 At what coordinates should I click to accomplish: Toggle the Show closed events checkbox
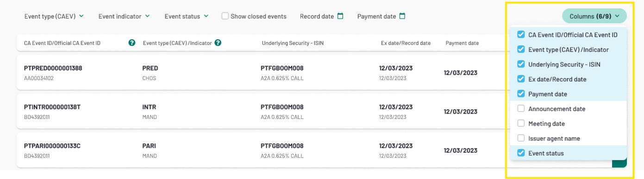pos(225,16)
